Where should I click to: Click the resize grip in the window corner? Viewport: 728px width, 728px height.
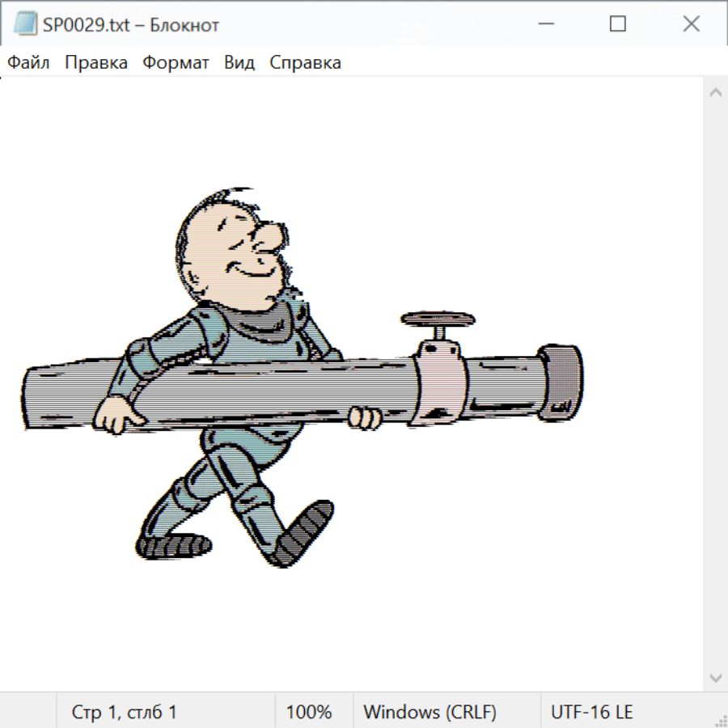click(x=721, y=721)
